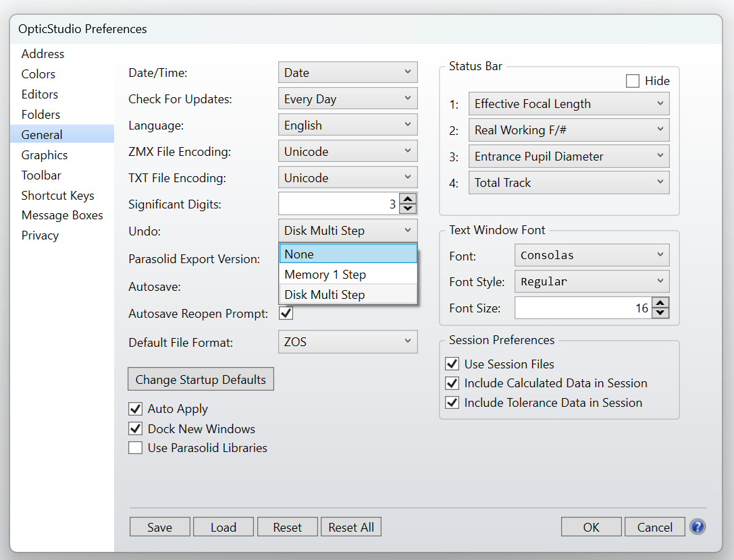Disable Dock New Windows checkbox

pyautogui.click(x=135, y=428)
